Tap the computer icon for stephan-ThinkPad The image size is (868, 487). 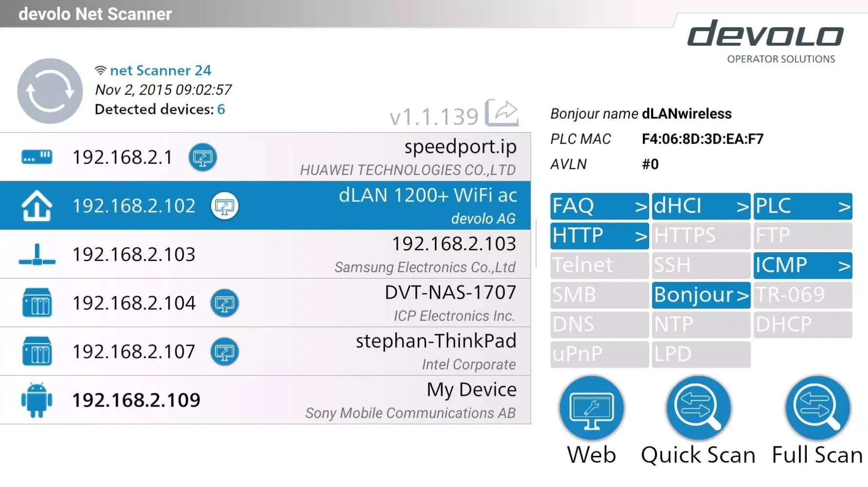(x=37, y=351)
